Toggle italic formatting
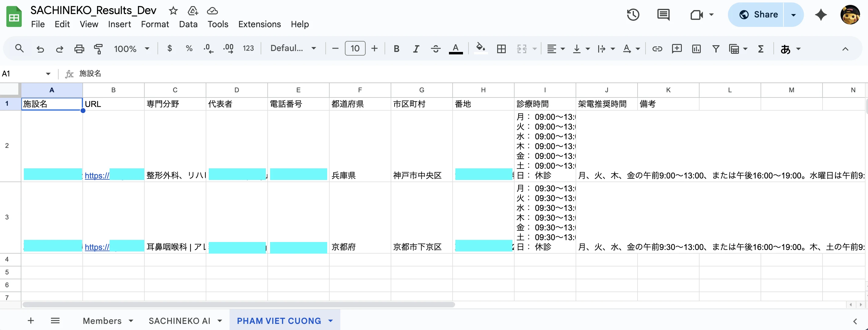Viewport: 868px width, 330px height. 416,49
